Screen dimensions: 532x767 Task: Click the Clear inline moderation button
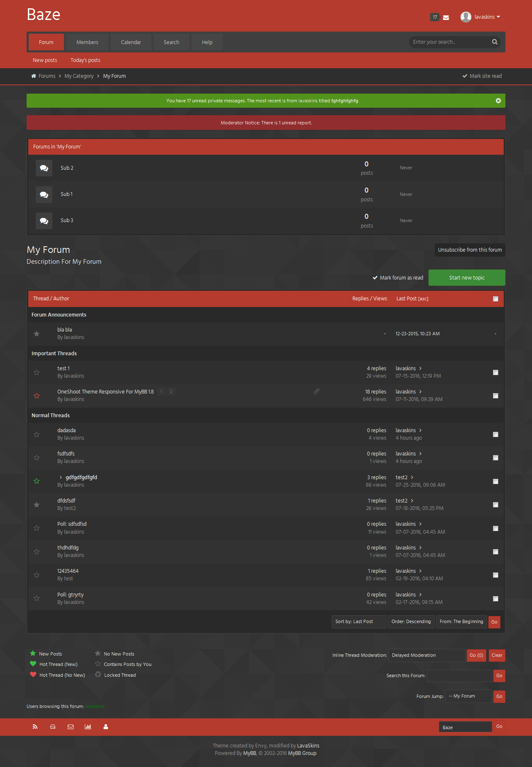497,656
